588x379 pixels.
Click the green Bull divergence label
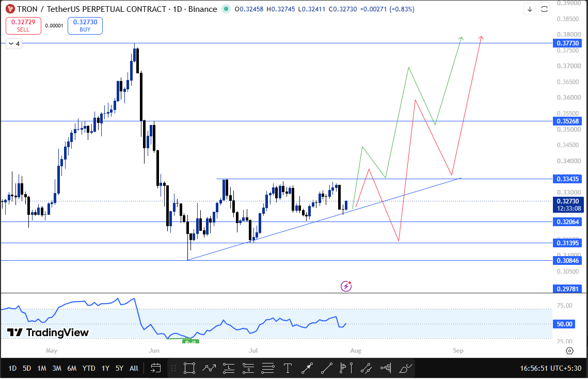coord(190,341)
